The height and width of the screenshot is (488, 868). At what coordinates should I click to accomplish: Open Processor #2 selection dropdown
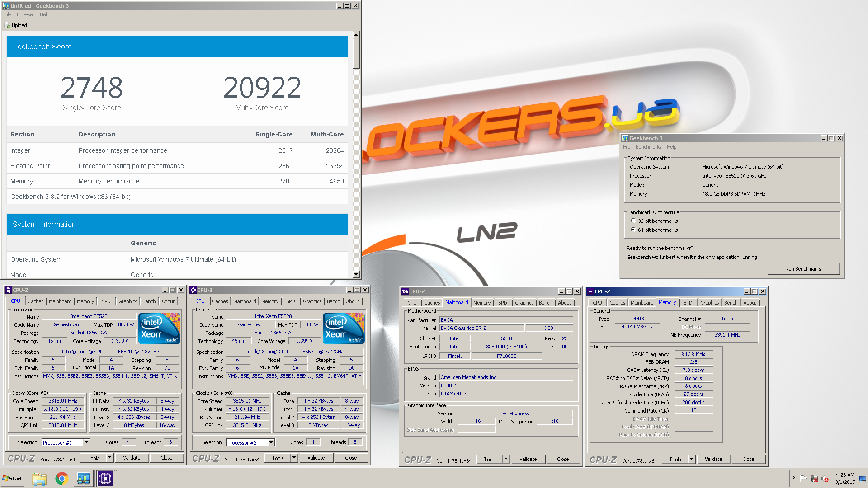(x=271, y=443)
